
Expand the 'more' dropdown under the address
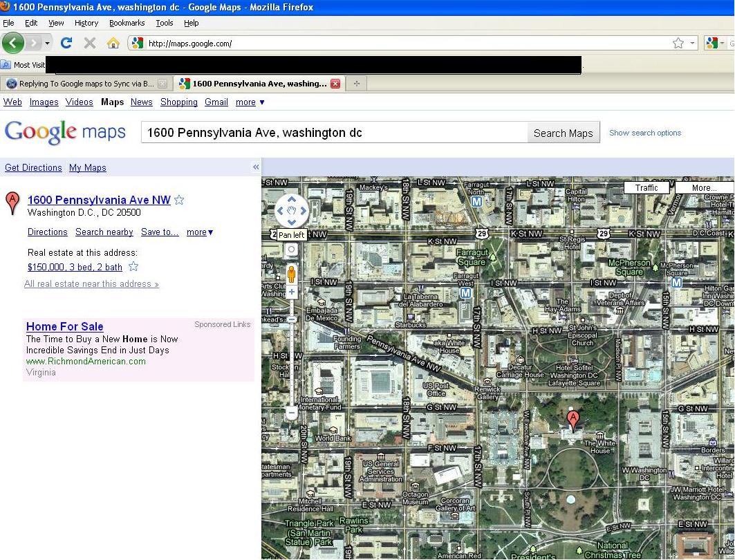tap(200, 232)
